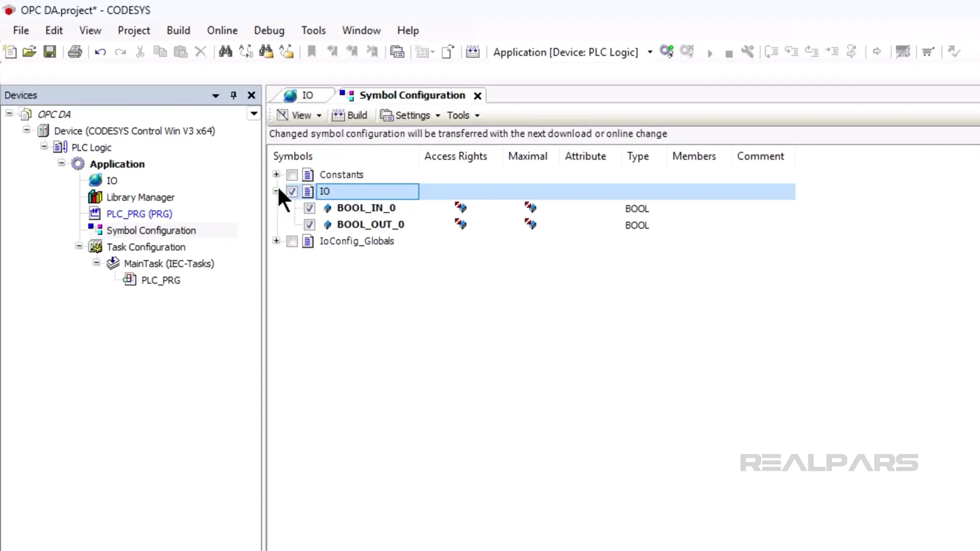980x551 pixels.
Task: Click the Access Rights column header
Action: tap(456, 156)
